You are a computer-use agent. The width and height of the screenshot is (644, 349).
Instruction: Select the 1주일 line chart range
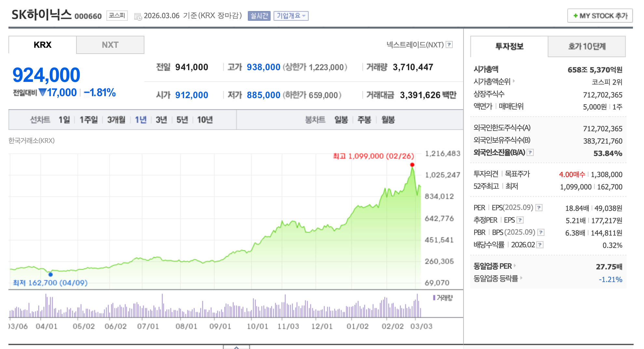(x=89, y=120)
